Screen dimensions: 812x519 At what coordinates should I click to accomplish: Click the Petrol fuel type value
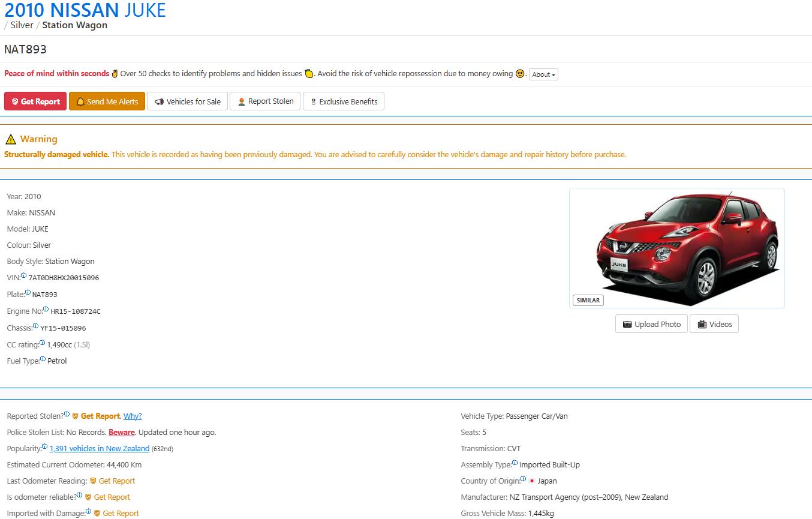(57, 361)
